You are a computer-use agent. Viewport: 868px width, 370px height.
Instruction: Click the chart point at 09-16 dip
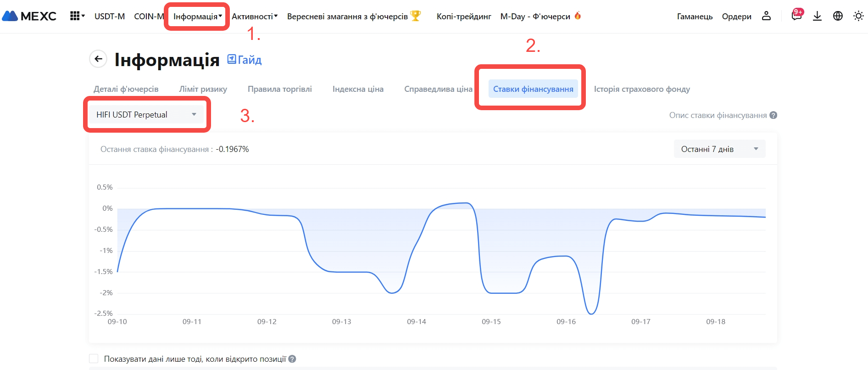(591, 314)
